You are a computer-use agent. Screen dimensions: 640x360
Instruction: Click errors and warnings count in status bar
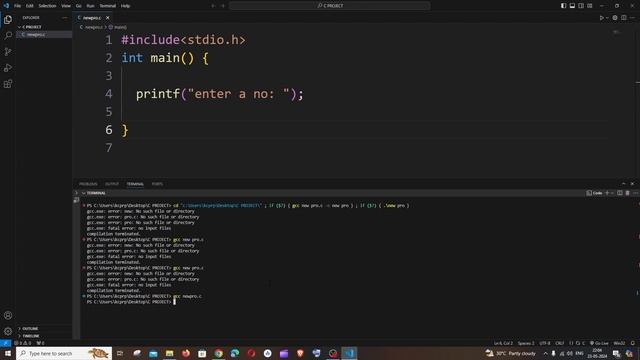click(23, 343)
